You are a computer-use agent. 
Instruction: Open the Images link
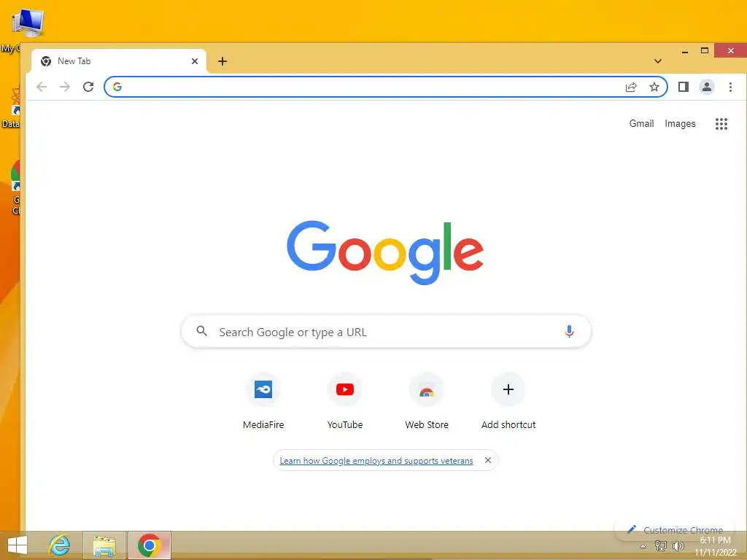(680, 124)
